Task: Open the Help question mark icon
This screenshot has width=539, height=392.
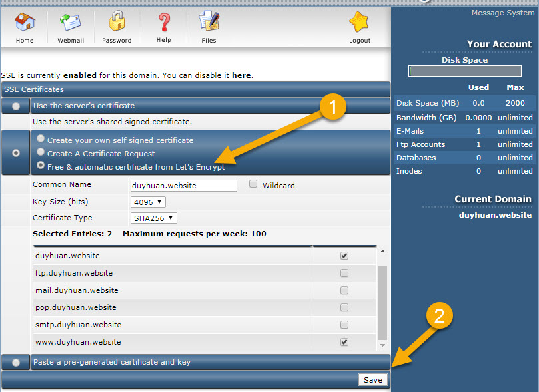Action: 164,23
